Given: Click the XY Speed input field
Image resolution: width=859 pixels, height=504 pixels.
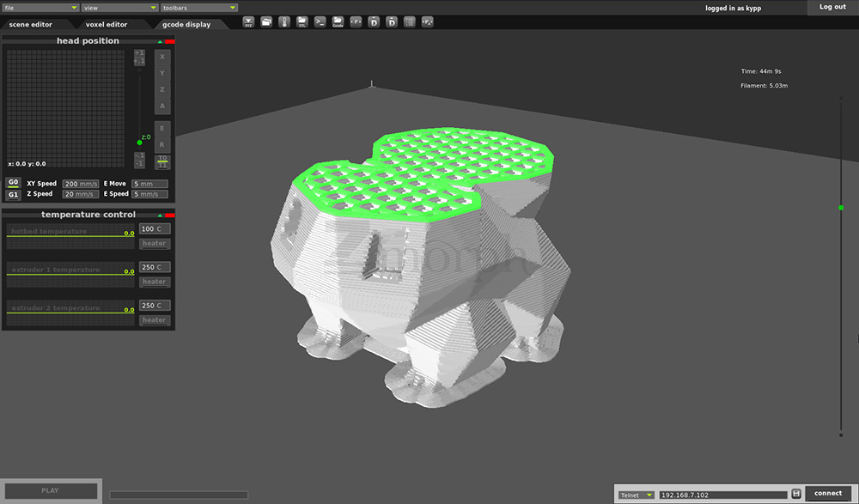Looking at the screenshot, I should 82,184.
